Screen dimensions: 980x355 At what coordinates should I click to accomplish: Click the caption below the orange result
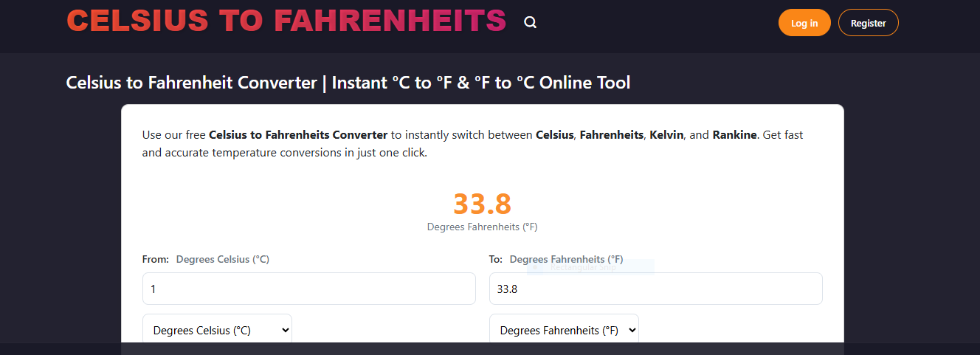(x=482, y=227)
